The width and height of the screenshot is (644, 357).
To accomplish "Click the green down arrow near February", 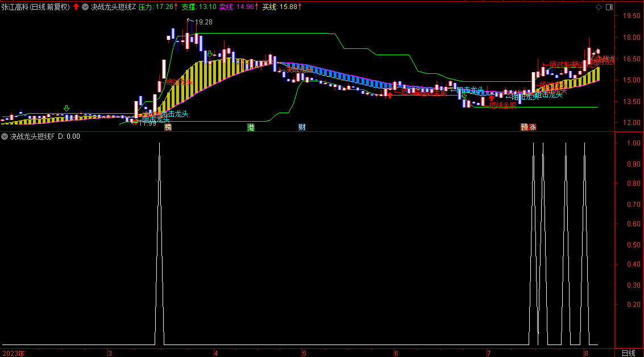I will [x=67, y=108].
